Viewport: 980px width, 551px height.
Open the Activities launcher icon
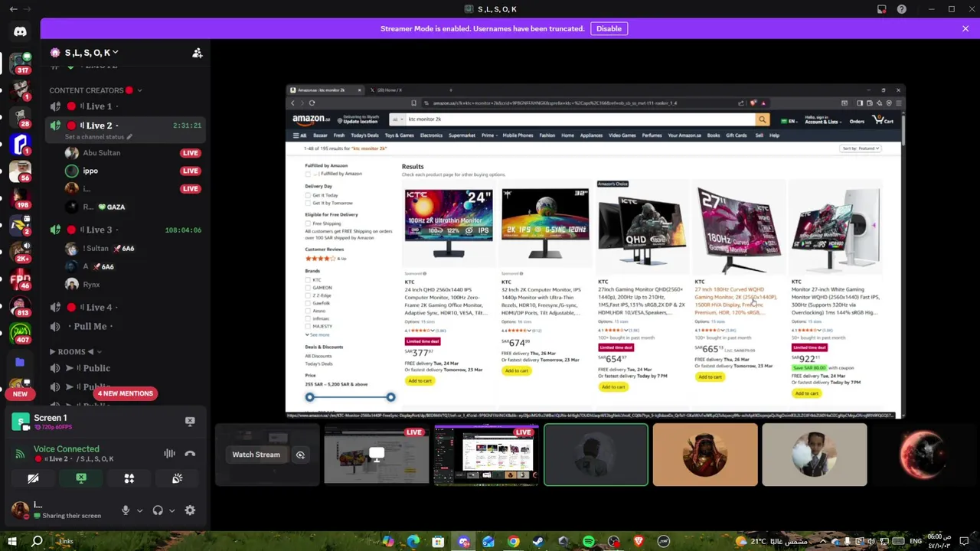[129, 478]
